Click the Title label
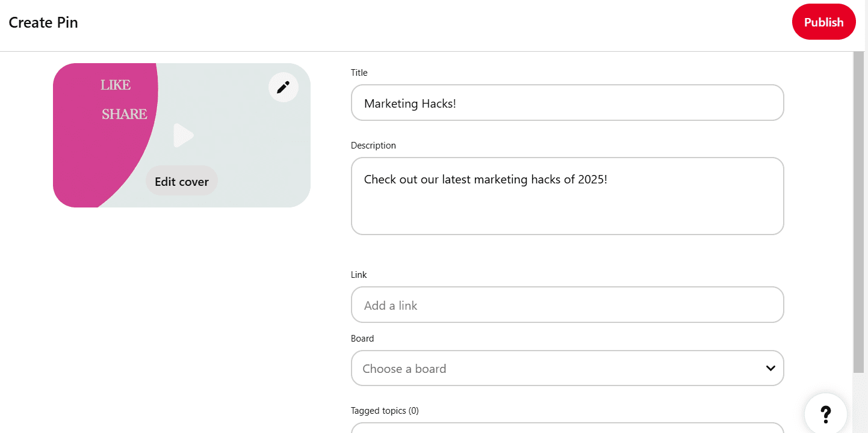868x433 pixels. 359,73
